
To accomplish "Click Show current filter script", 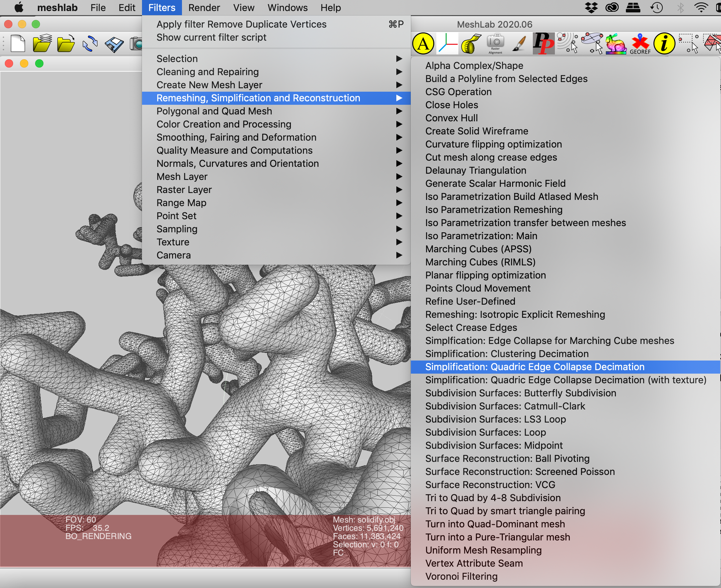I will (211, 37).
